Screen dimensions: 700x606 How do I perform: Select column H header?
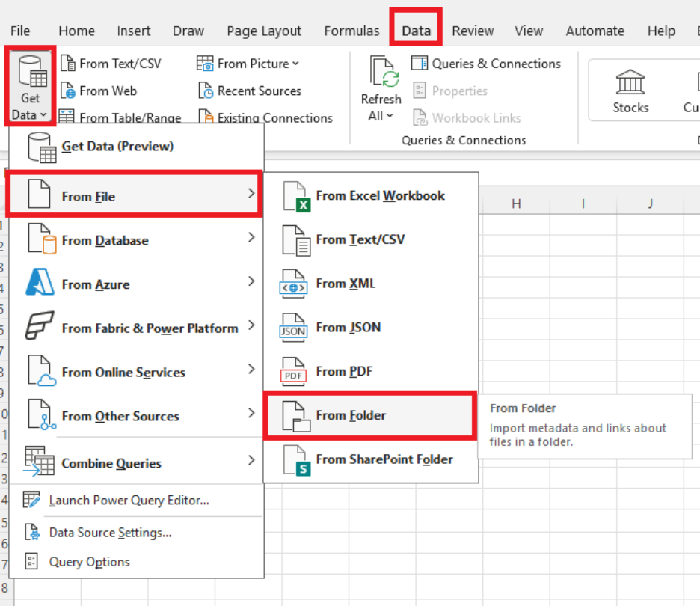pos(516,203)
